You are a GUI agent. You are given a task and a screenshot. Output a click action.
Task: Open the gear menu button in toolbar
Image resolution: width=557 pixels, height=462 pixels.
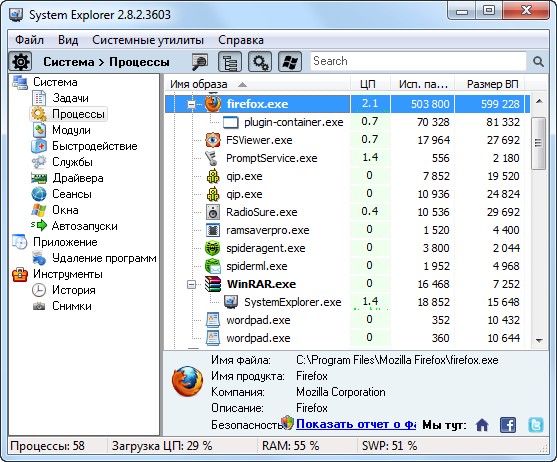click(x=20, y=62)
